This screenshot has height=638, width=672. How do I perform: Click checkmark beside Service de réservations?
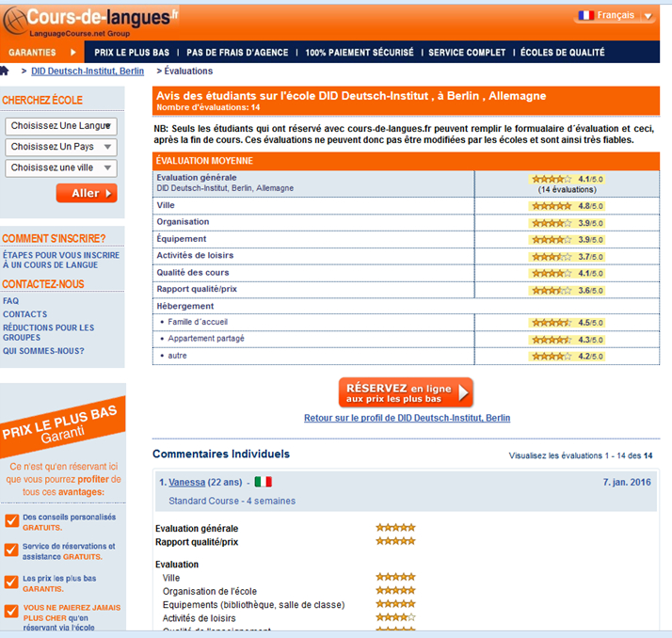tap(11, 550)
